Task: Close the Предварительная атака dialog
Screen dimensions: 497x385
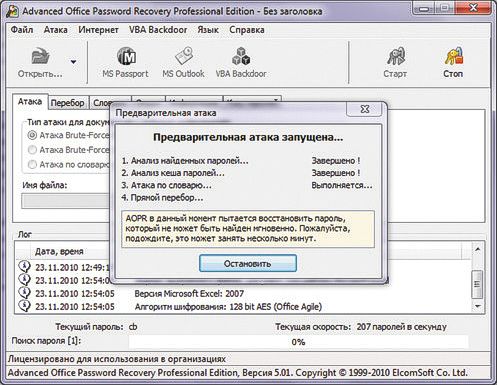Action: [365, 109]
